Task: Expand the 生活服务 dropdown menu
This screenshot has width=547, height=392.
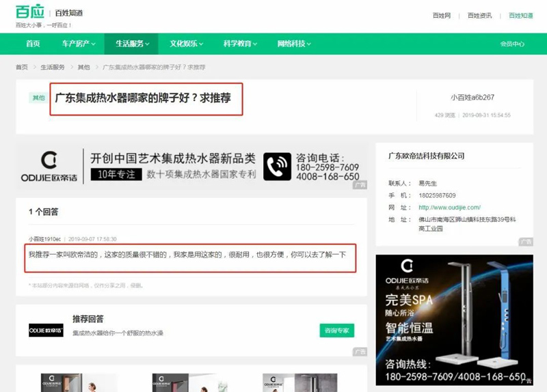Action: tap(132, 44)
